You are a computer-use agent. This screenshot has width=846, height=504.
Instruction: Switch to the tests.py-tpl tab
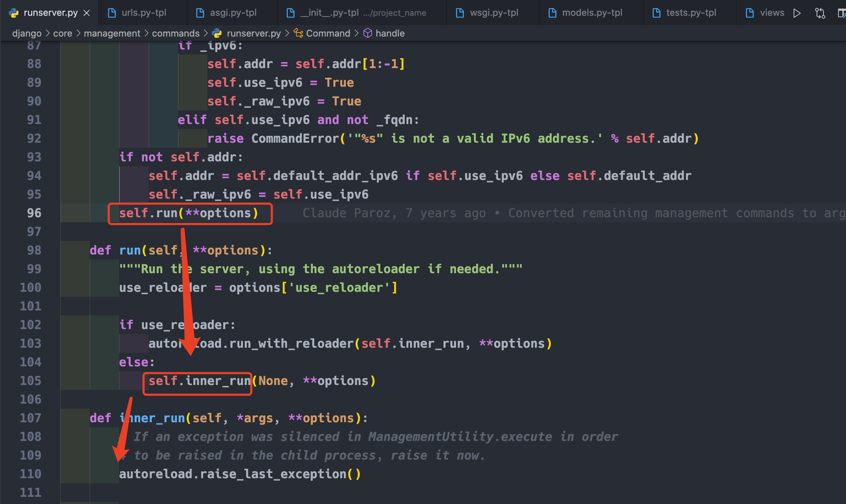(691, 13)
